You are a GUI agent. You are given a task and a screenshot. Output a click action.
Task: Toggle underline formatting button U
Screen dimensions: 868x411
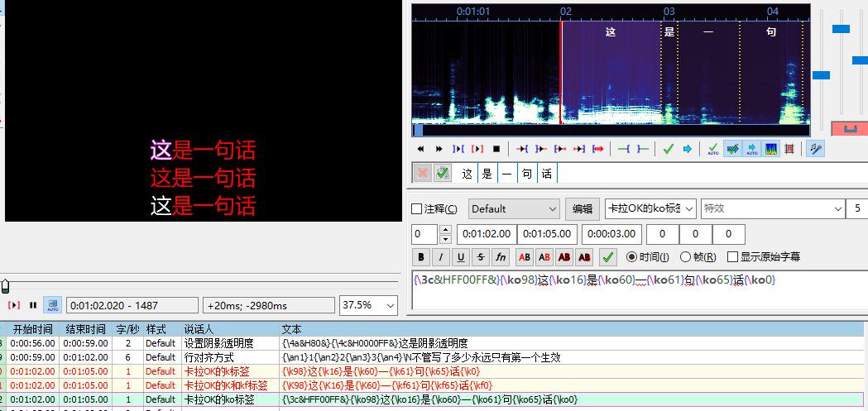(461, 256)
